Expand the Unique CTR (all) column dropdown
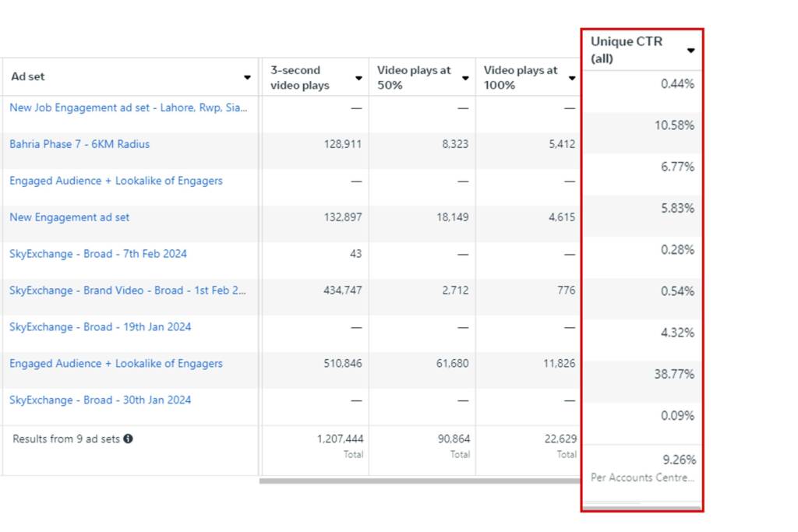 pyautogui.click(x=690, y=51)
